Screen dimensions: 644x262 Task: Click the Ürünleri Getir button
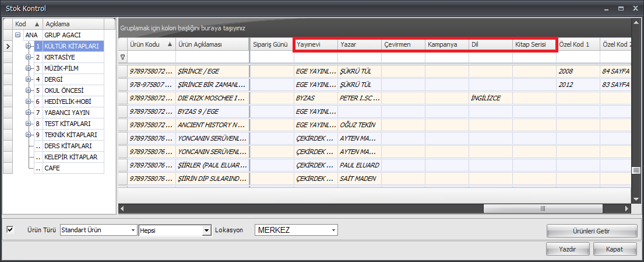(592, 231)
